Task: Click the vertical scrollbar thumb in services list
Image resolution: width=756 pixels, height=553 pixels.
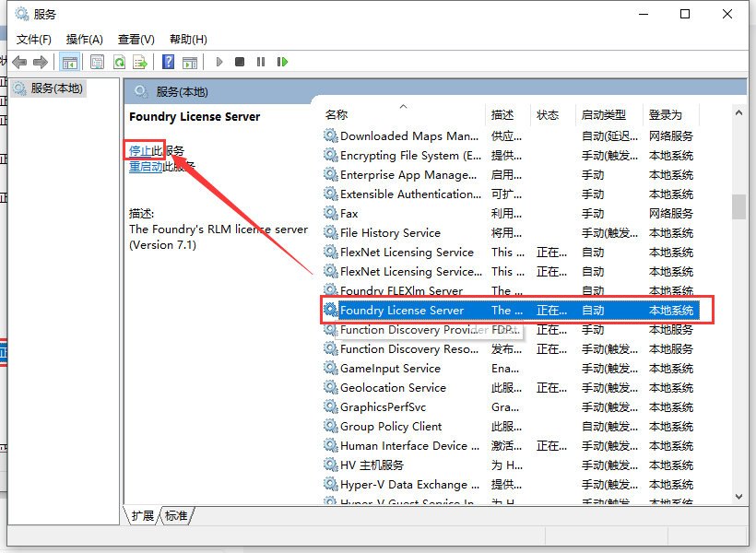Action: [738, 206]
